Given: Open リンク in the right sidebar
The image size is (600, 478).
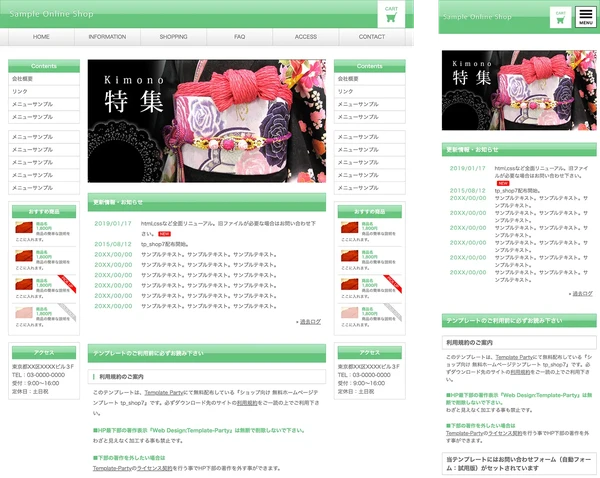Looking at the screenshot, I should pyautogui.click(x=370, y=91).
